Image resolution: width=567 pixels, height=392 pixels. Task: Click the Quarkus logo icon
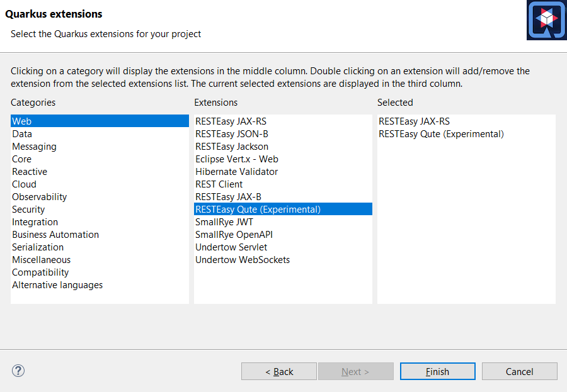tap(546, 20)
